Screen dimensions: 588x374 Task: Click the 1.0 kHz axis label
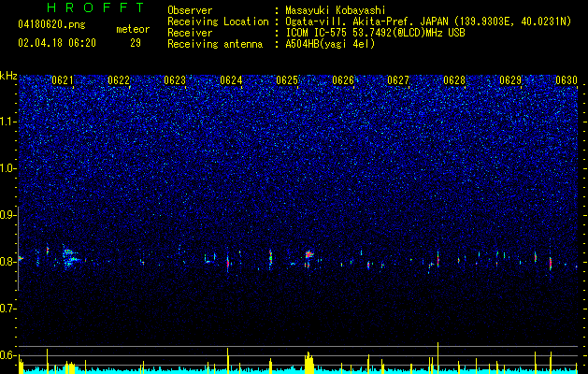[x=7, y=168]
